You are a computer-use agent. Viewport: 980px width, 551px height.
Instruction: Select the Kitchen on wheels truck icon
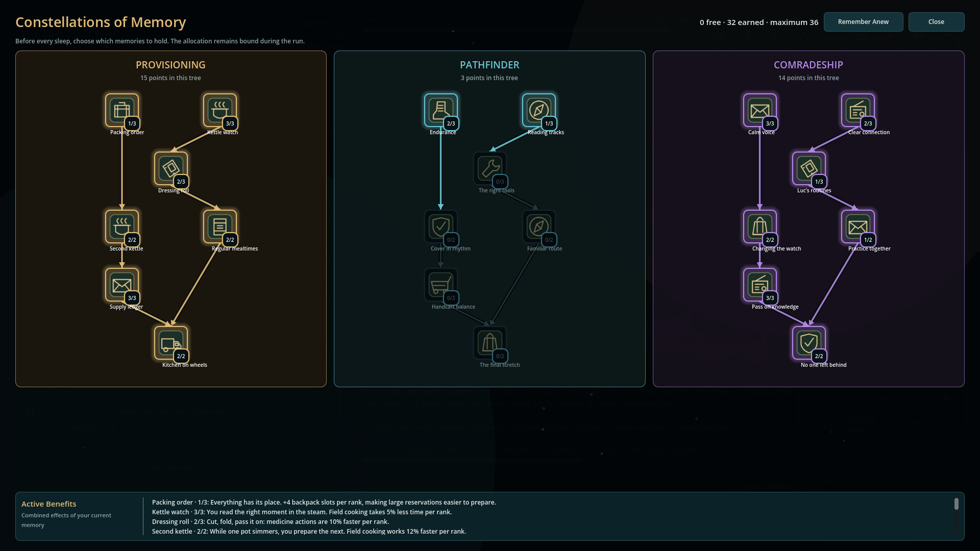click(170, 342)
